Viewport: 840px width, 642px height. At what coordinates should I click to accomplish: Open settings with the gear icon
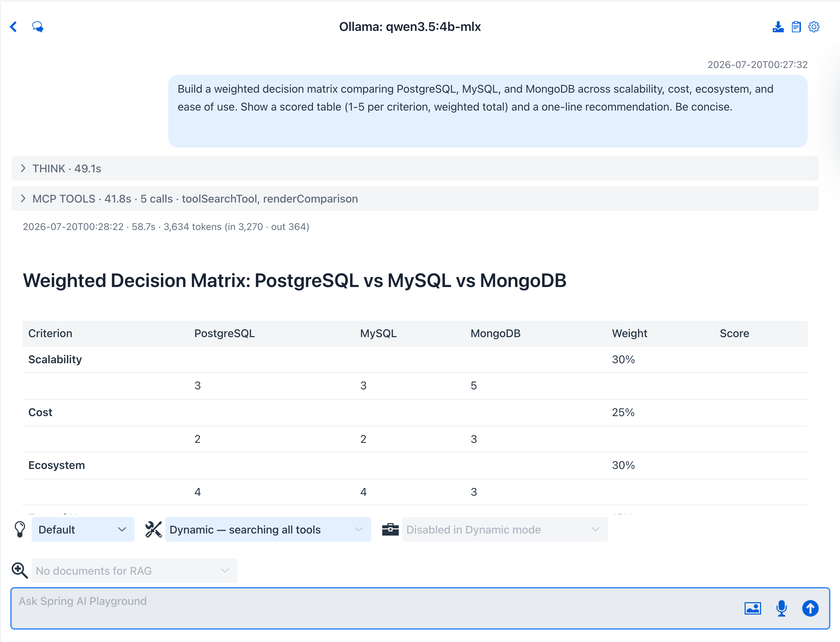(814, 27)
